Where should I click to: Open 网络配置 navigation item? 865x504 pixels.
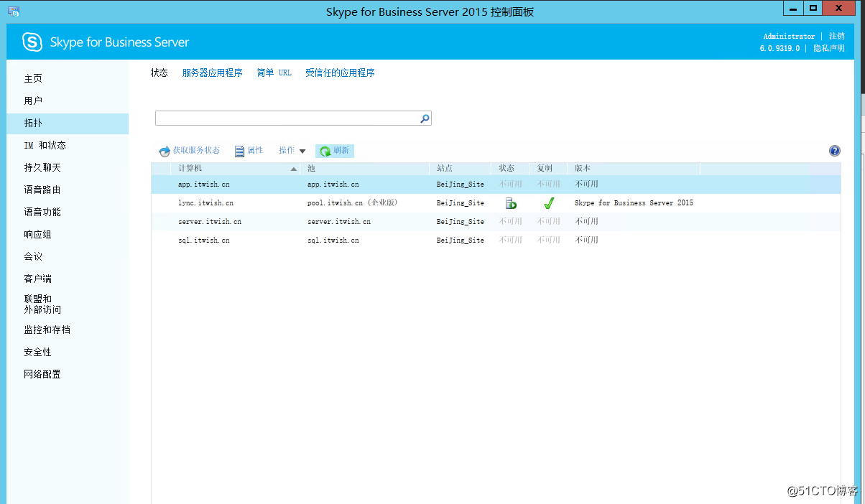click(x=68, y=375)
